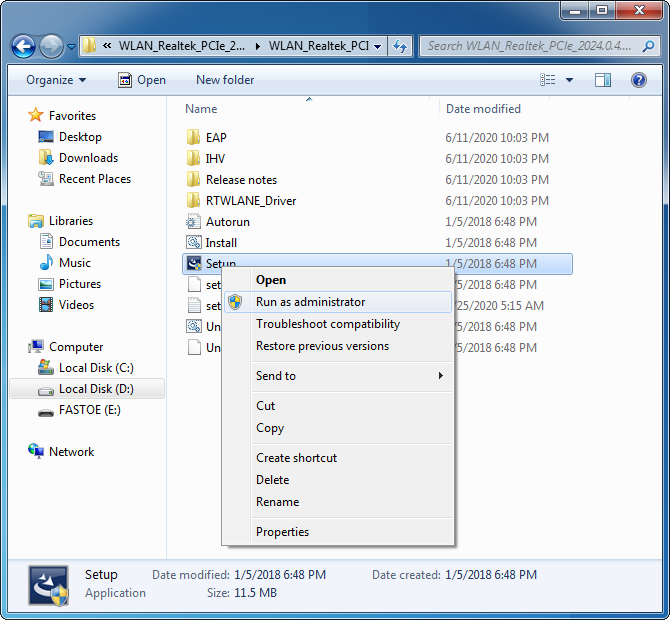Open Local Disk (C:)
Image resolution: width=670 pixels, height=620 pixels.
[96, 367]
